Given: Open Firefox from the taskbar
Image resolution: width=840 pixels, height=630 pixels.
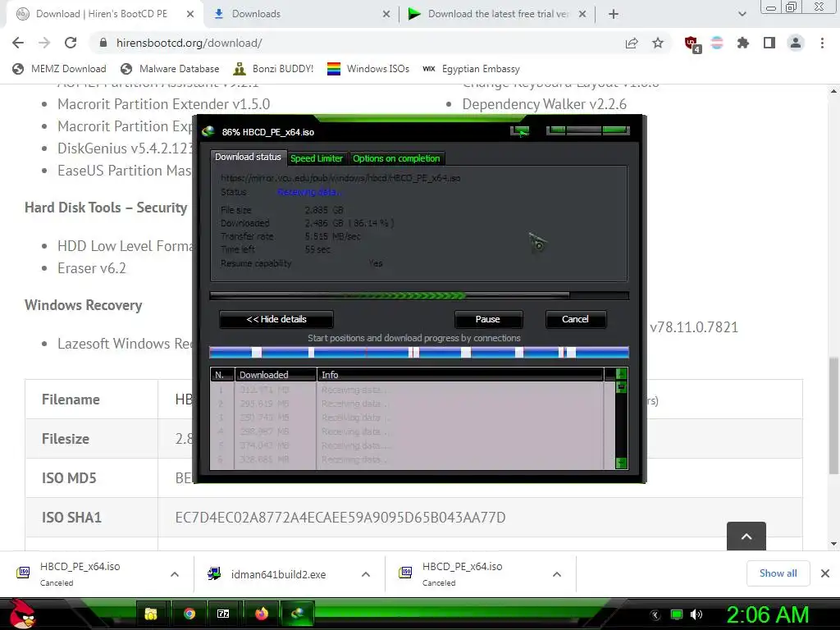Looking at the screenshot, I should coord(262,614).
